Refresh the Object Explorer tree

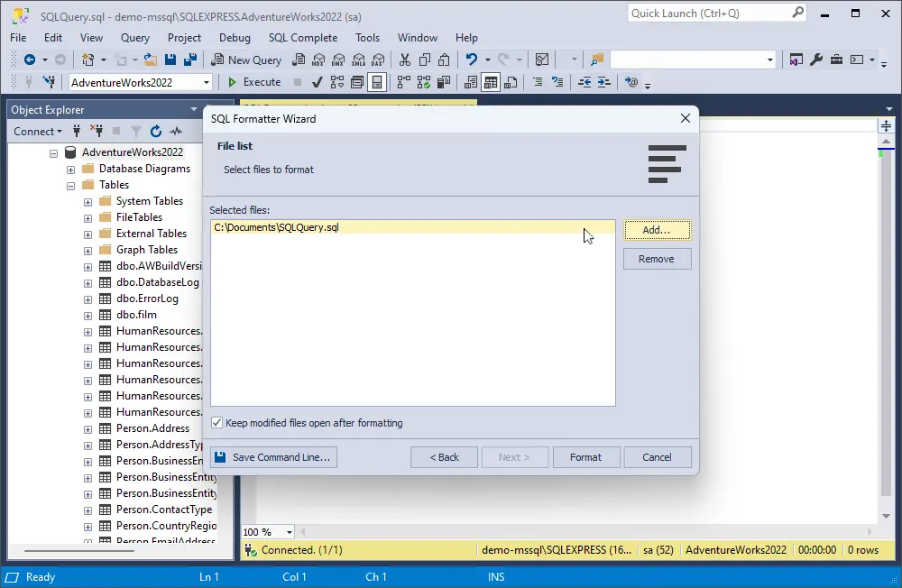tap(154, 131)
